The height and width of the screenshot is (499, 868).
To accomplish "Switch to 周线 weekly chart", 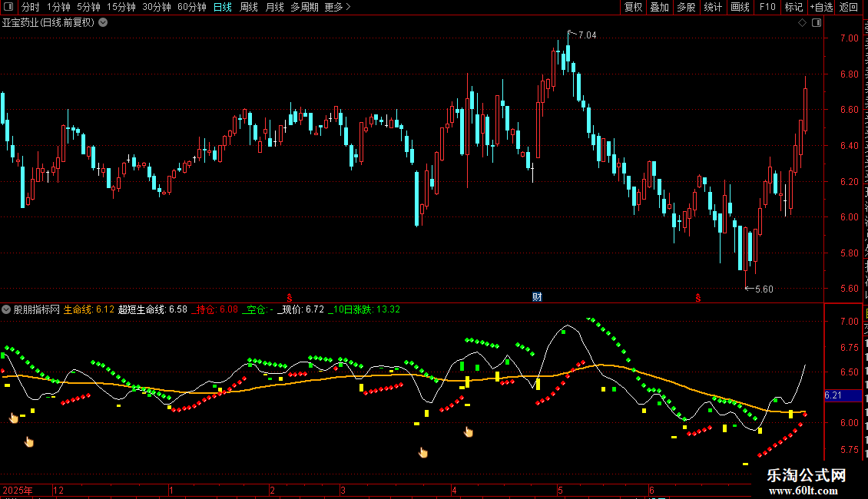I will pos(249,7).
